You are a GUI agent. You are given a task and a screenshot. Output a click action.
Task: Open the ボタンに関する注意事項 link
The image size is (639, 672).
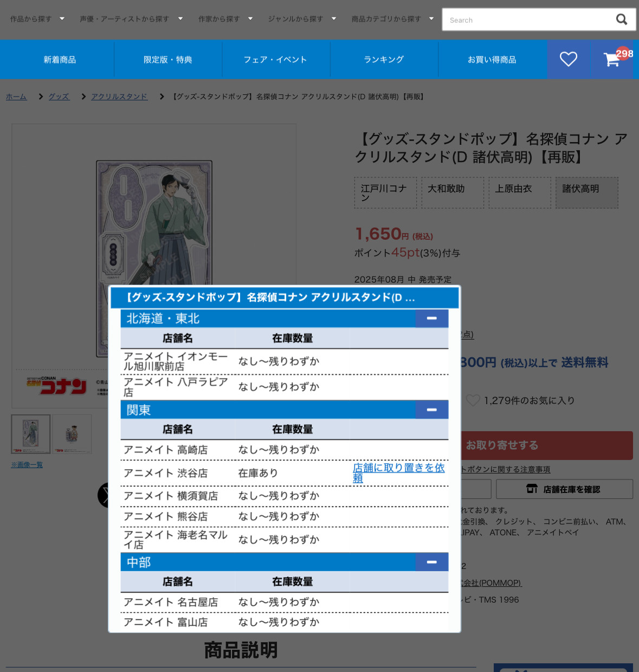[506, 470]
